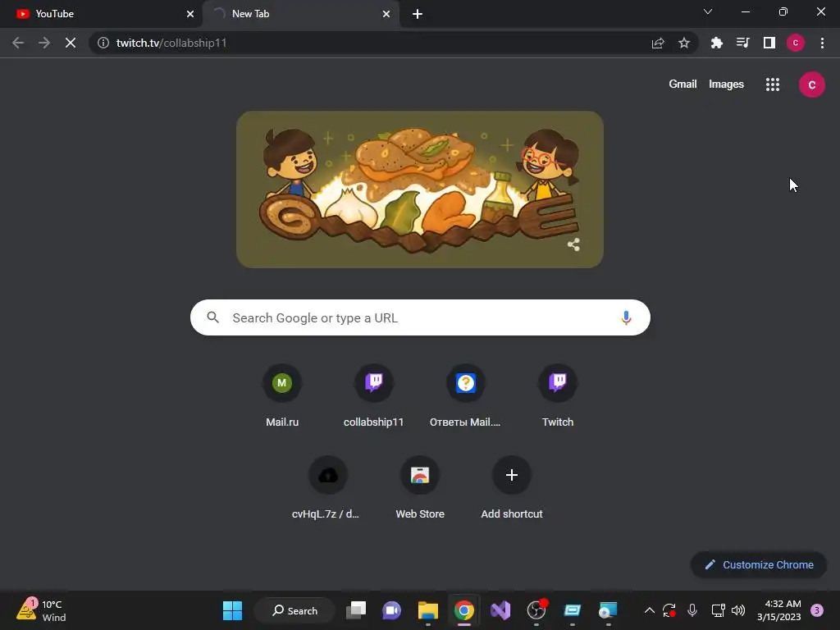Viewport: 840px width, 630px height.
Task: Open the cvHqL.7z shortcut
Action: pyautogui.click(x=327, y=487)
